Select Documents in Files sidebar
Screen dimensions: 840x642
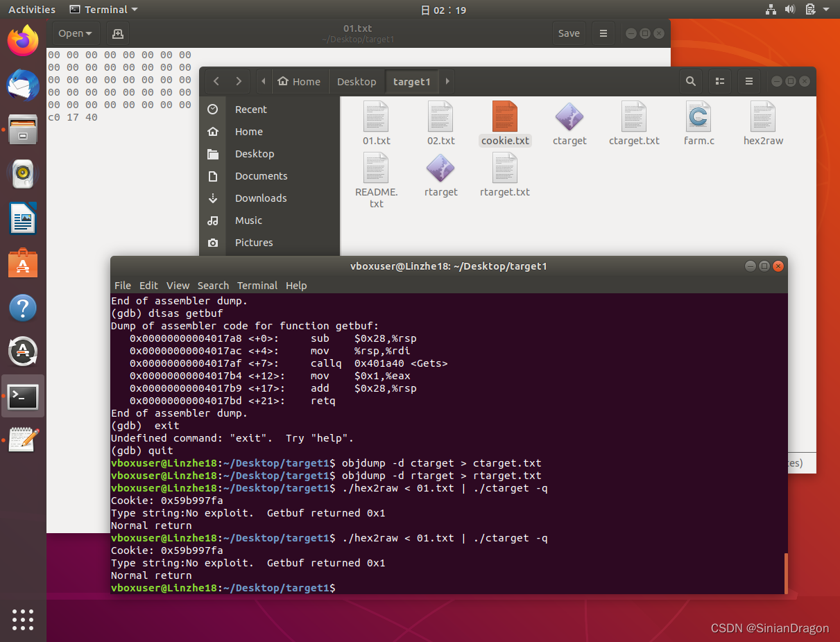click(270, 176)
